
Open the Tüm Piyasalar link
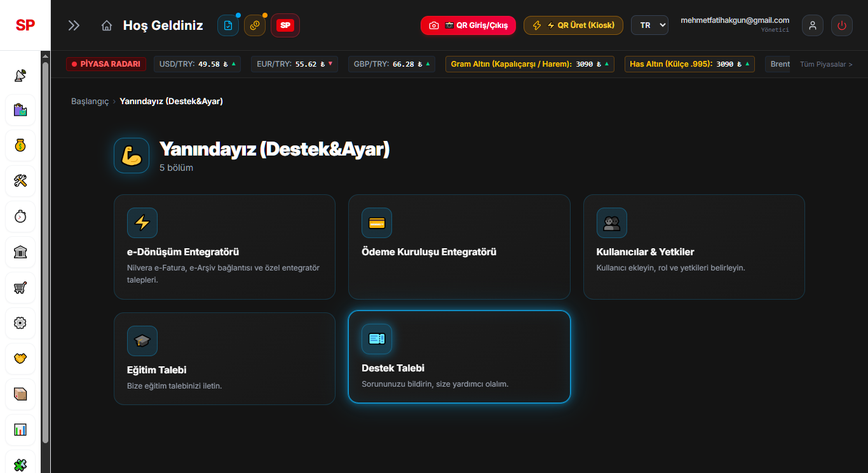[826, 64]
